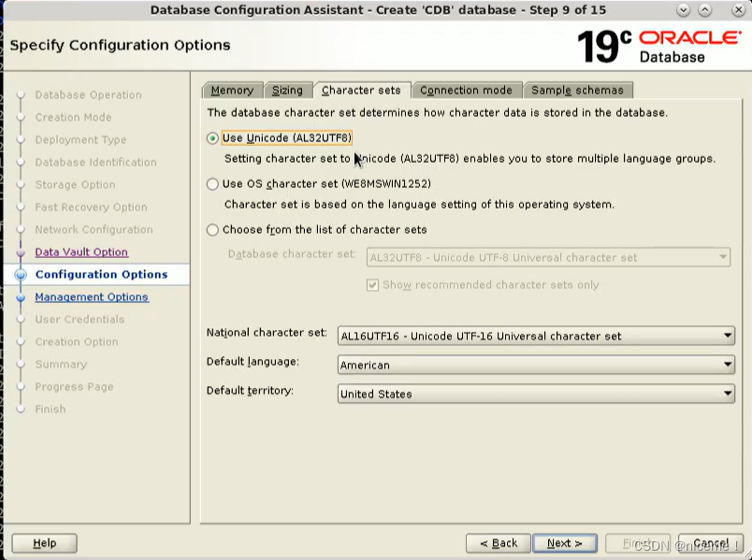Click the Management Options step bullet icon
752x560 pixels.
[x=22, y=296]
